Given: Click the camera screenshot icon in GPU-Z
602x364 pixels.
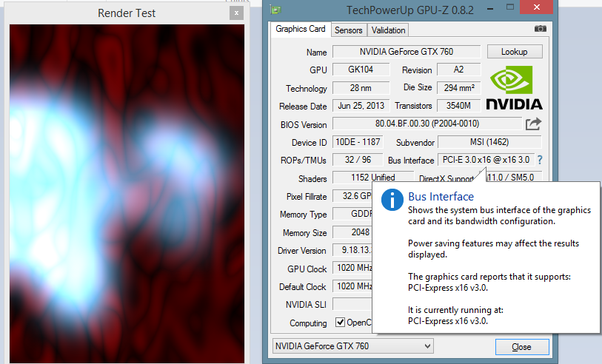Looking at the screenshot, I should [541, 29].
